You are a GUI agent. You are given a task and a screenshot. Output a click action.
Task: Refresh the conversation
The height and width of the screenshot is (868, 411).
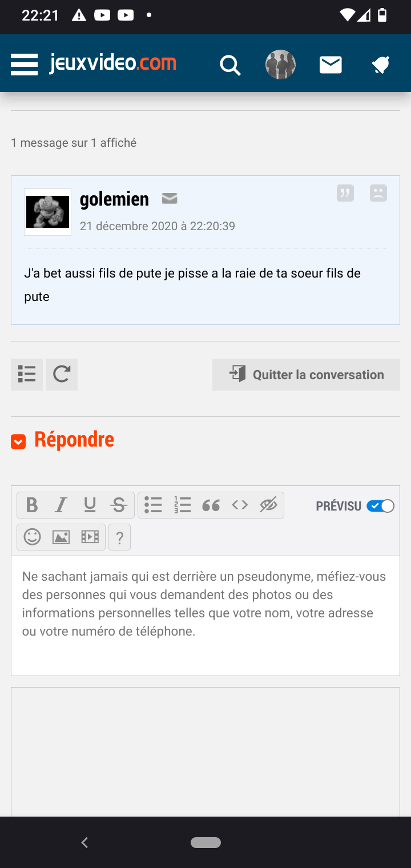62,375
